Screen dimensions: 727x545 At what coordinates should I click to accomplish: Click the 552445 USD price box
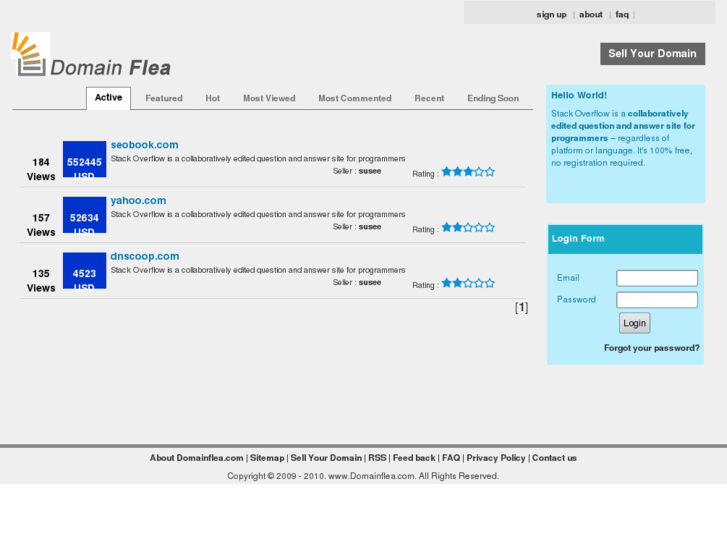(84, 159)
